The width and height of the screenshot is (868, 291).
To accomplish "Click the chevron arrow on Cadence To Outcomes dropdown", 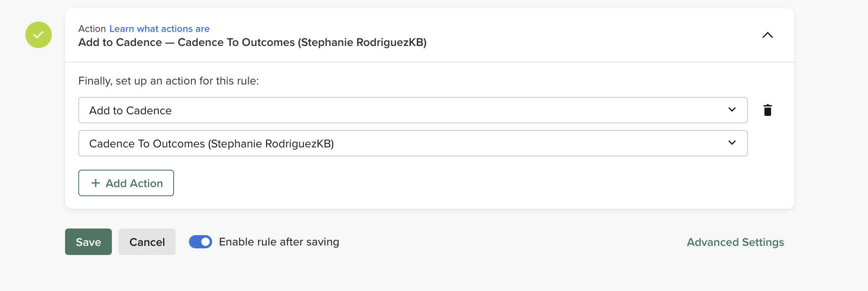I will [732, 143].
